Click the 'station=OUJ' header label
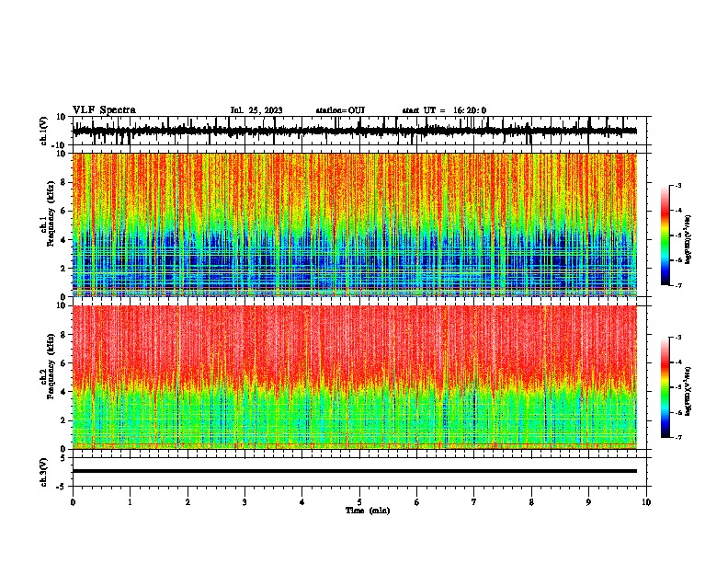 pyautogui.click(x=340, y=110)
